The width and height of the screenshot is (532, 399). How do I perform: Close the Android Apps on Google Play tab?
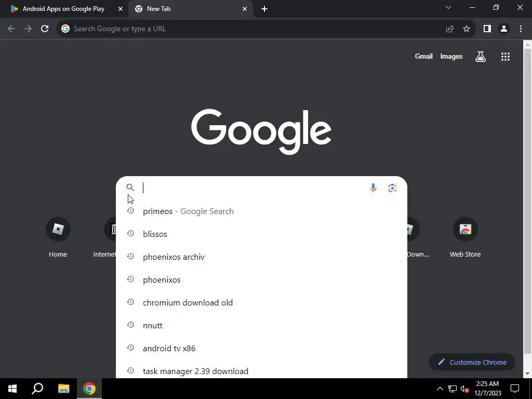pos(121,9)
